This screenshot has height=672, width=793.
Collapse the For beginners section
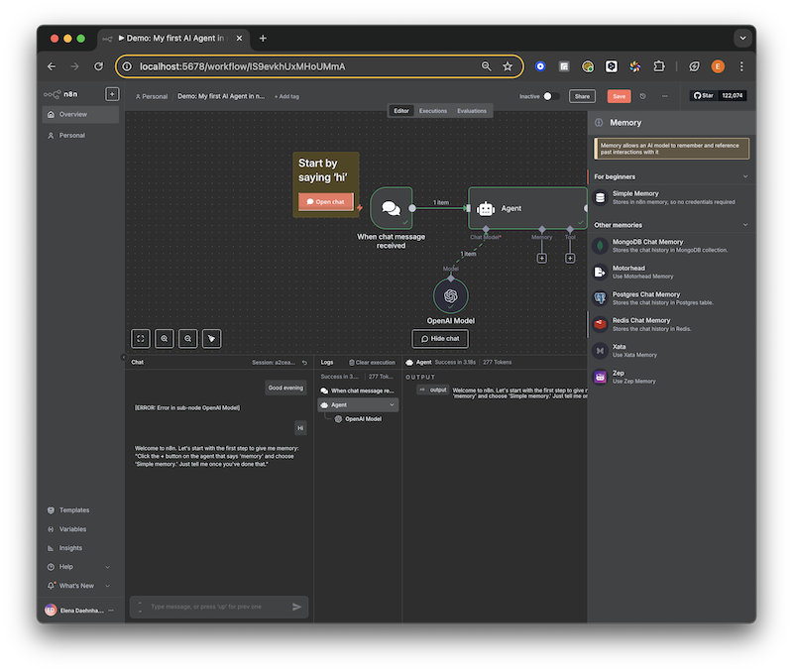pos(745,176)
